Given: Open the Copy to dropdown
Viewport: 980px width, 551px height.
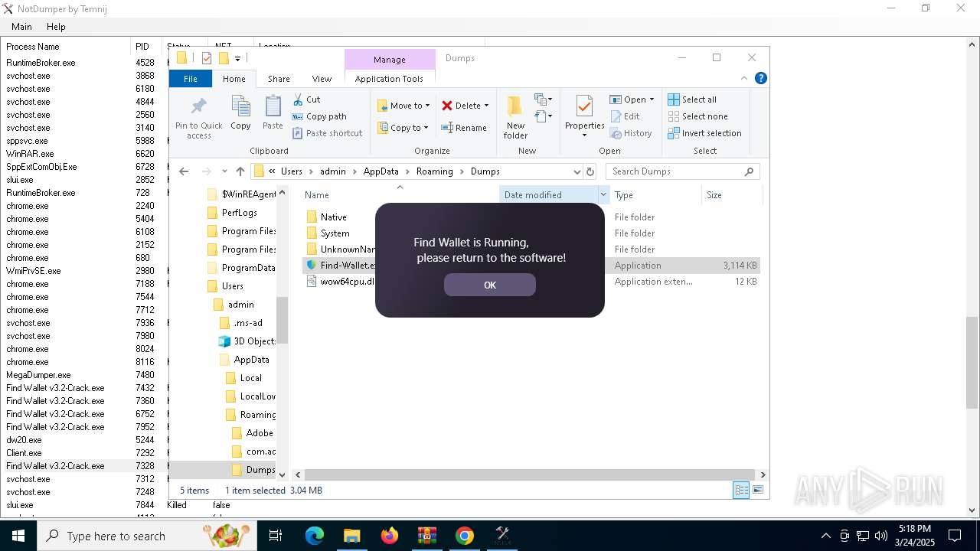Looking at the screenshot, I should click(404, 128).
